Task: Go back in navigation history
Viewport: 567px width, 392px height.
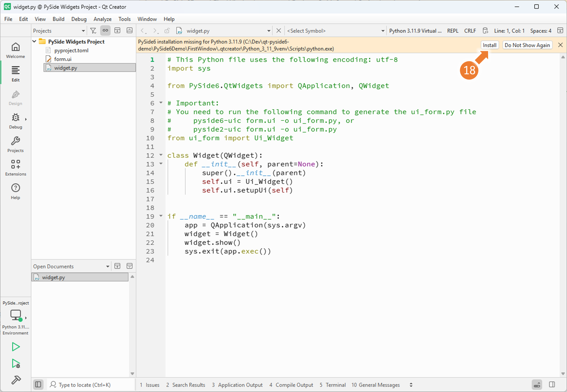Action: tap(143, 31)
